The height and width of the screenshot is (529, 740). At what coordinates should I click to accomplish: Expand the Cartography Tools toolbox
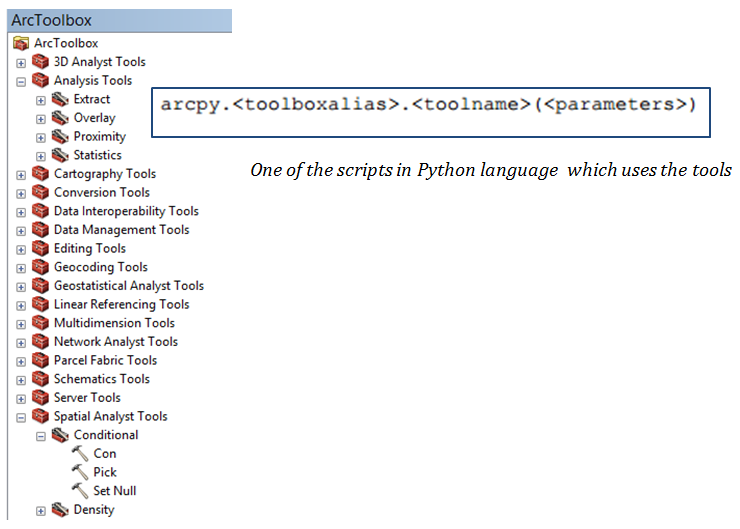pyautogui.click(x=21, y=174)
